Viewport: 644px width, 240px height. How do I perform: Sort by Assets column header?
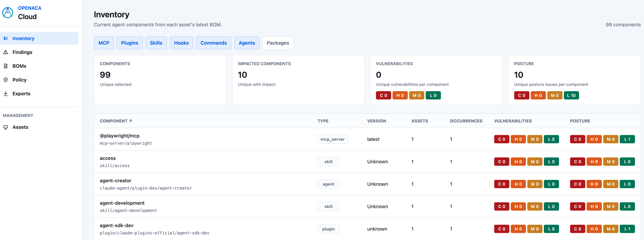[420, 121]
